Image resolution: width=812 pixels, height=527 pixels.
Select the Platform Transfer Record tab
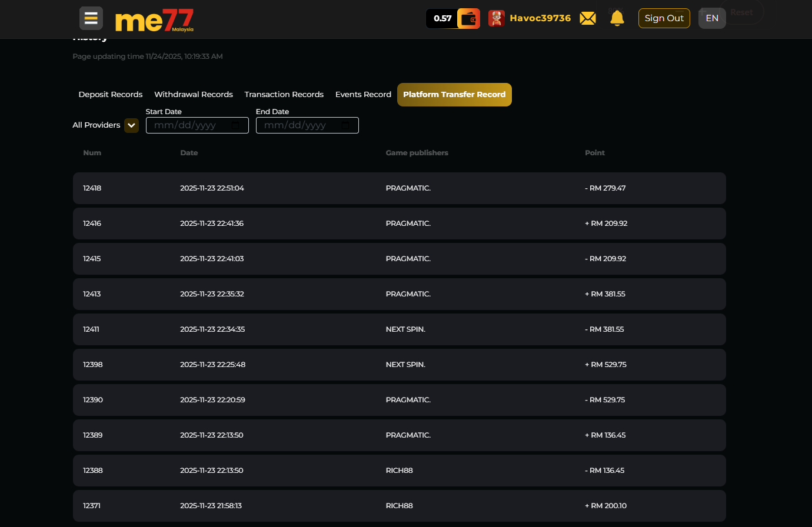point(454,94)
